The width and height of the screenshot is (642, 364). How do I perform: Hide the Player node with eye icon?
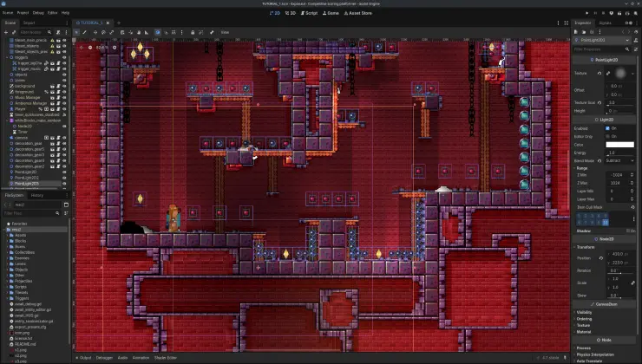tap(64, 109)
